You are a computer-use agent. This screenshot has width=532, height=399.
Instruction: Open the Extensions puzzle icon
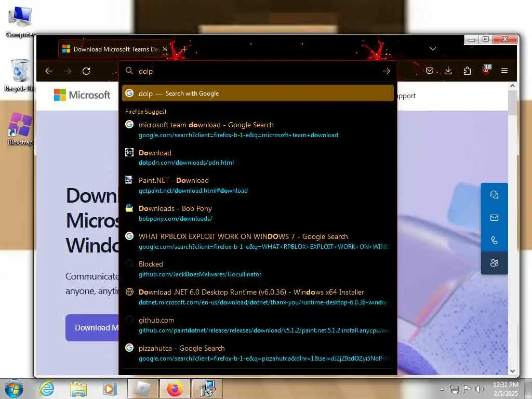pyautogui.click(x=467, y=71)
